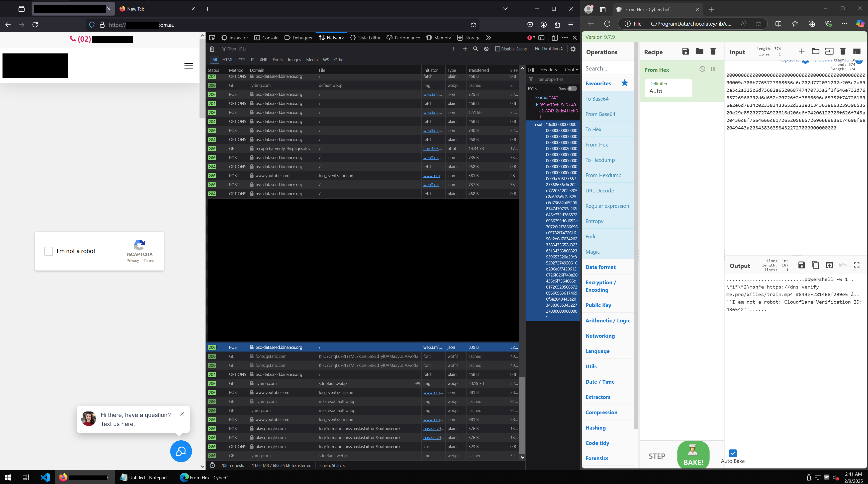Click the element picker icon in DevTools
Image resolution: width=868 pixels, height=484 pixels.
(212, 38)
